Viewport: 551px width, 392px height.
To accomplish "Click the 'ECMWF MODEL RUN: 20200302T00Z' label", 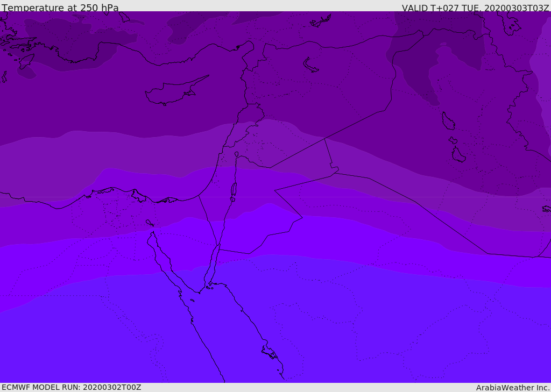I will [x=72, y=387].
